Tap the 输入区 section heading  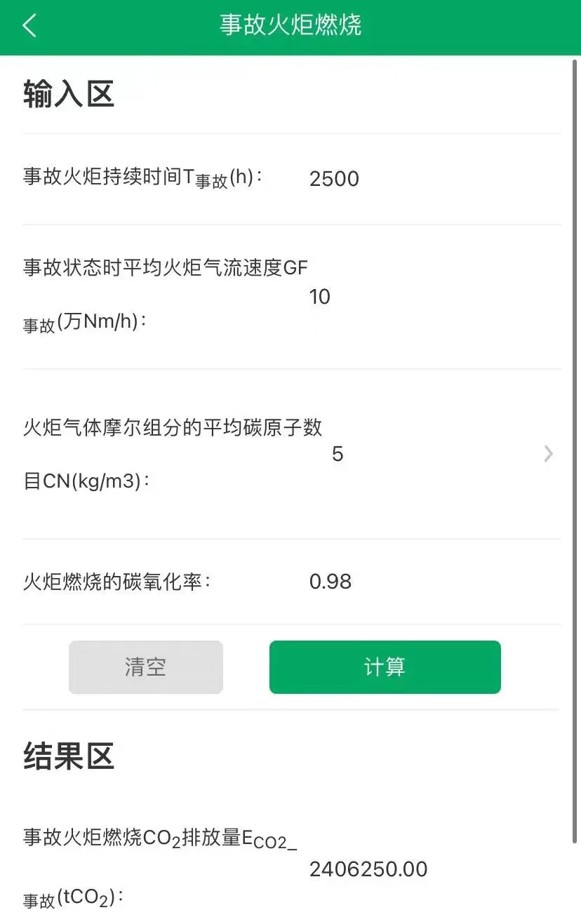click(x=69, y=94)
